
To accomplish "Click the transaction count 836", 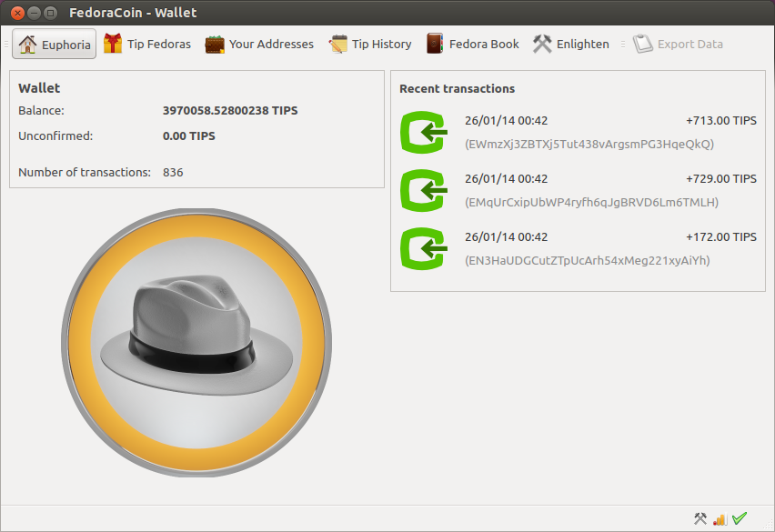I will pos(173,173).
